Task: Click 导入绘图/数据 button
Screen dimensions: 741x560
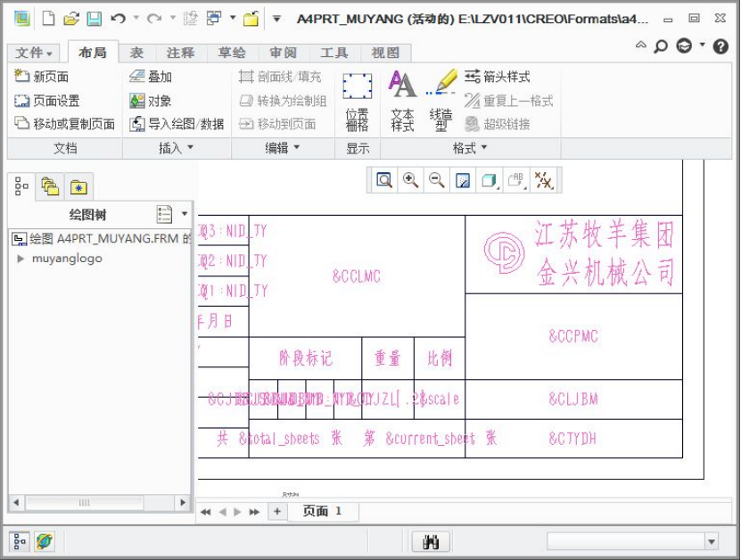Action: pyautogui.click(x=177, y=124)
